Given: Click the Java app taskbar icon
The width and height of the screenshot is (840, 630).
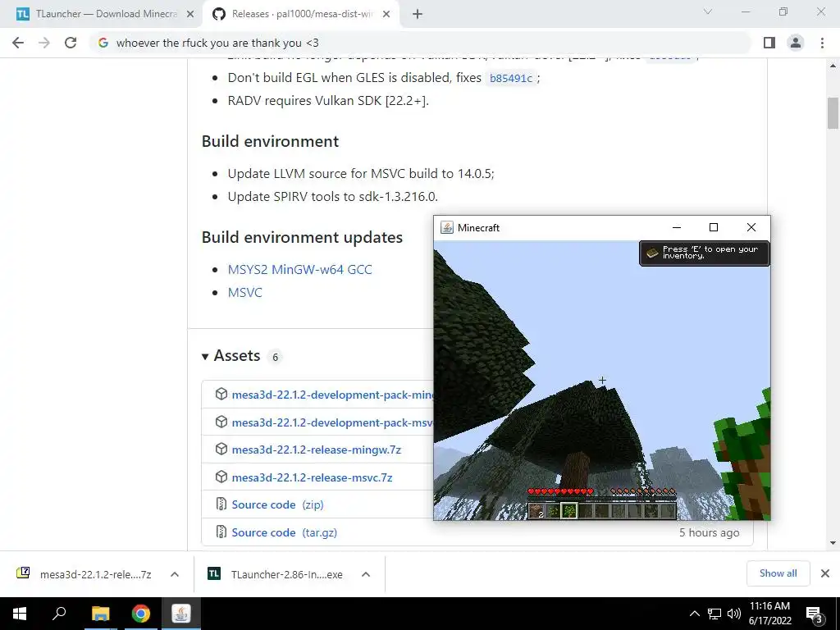Looking at the screenshot, I should (x=181, y=614).
